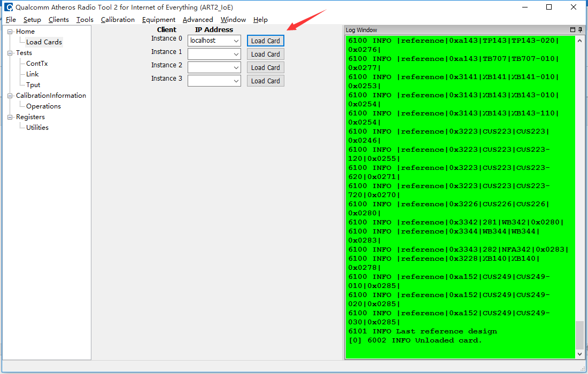This screenshot has width=588, height=374.
Task: Click the '[0] 6002 INFO Unloaded card.' log line
Action: coord(415,340)
